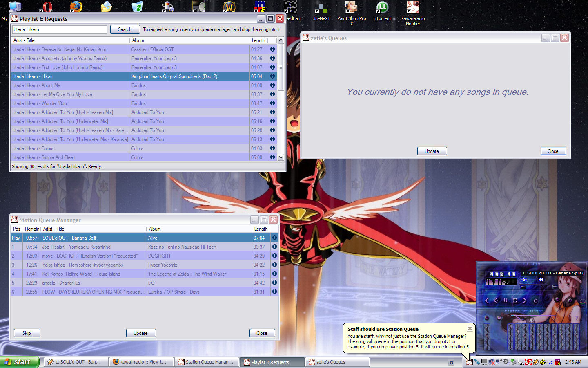Switch to zefie's Queues taskbar button
Screen dimensions: 588x368
coord(337,362)
